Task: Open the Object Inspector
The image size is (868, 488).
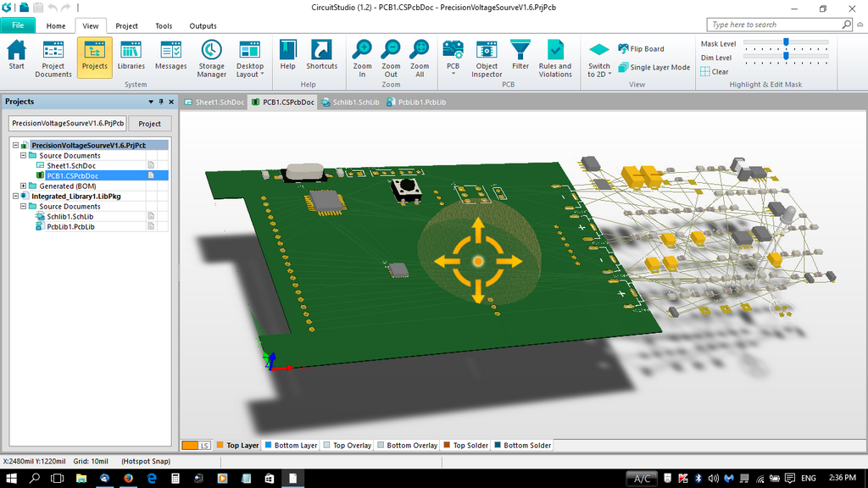Action: point(487,58)
